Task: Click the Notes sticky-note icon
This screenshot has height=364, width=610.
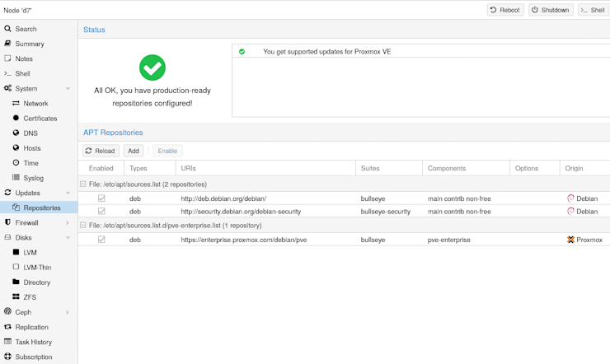Action: click(x=7, y=58)
